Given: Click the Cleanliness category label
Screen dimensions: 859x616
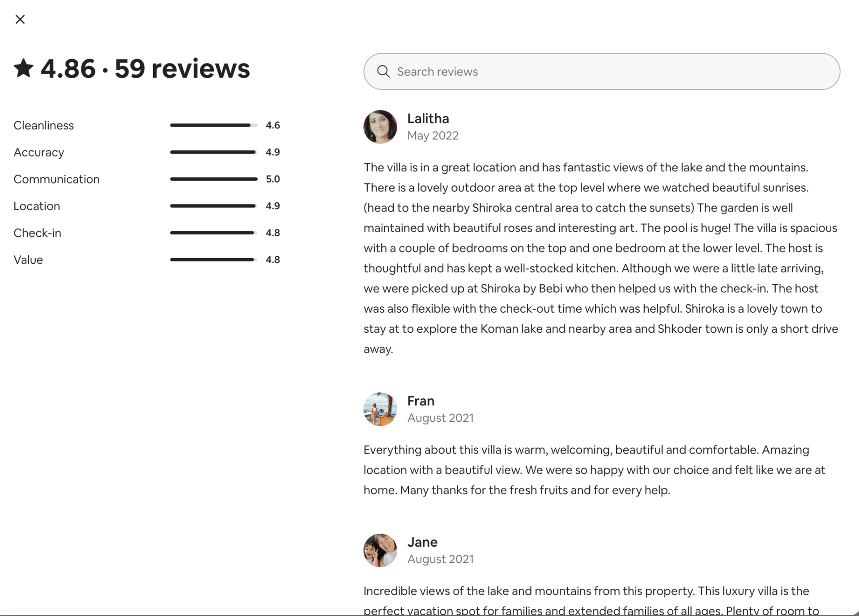Looking at the screenshot, I should pos(44,125).
